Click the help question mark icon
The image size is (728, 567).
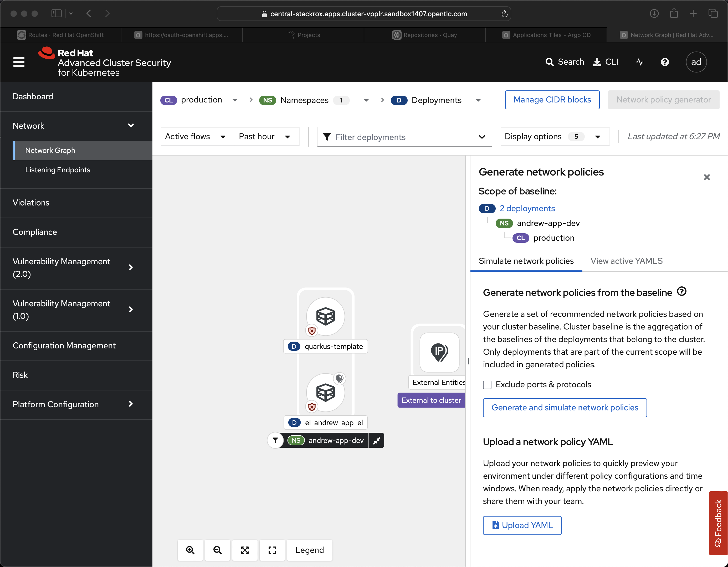(665, 62)
